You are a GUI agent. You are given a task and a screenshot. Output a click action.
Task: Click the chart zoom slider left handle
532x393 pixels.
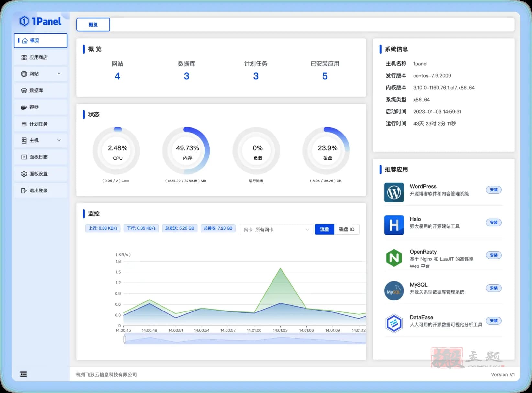[125, 339]
